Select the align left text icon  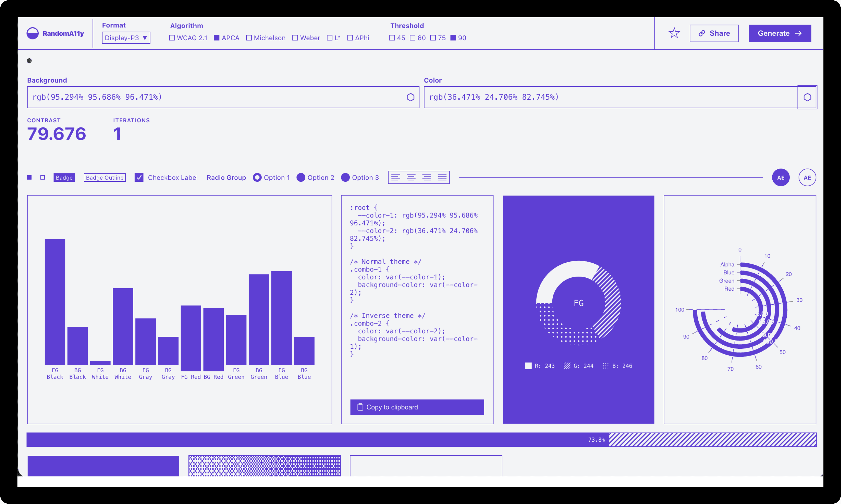[396, 177]
